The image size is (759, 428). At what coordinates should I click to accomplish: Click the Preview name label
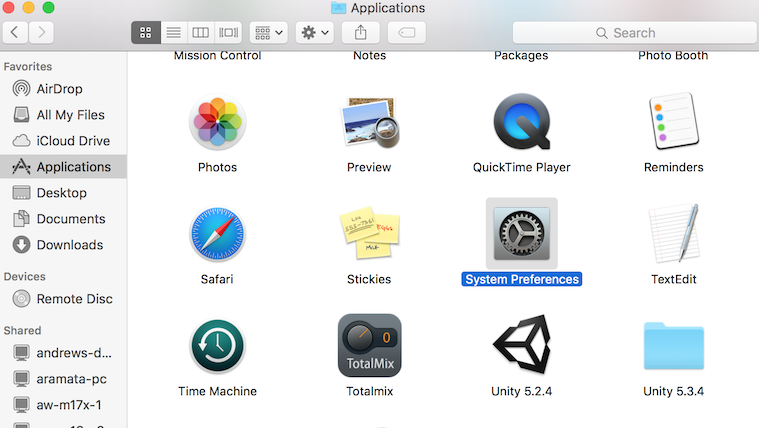[369, 168]
